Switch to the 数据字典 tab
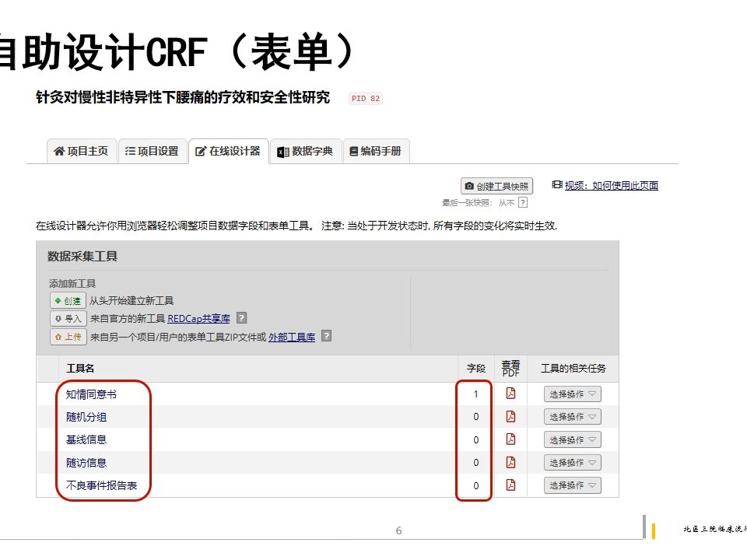Viewport: 747px width, 560px height. click(x=306, y=151)
